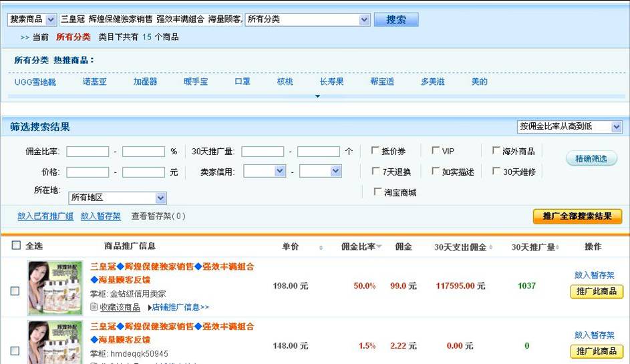This screenshot has width=630, height=364.
Task: Click the minimum 价格 input field
Action: click(x=88, y=172)
